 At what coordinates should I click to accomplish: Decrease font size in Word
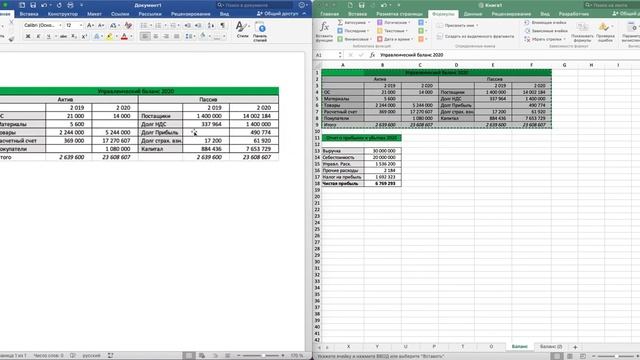click(x=101, y=25)
